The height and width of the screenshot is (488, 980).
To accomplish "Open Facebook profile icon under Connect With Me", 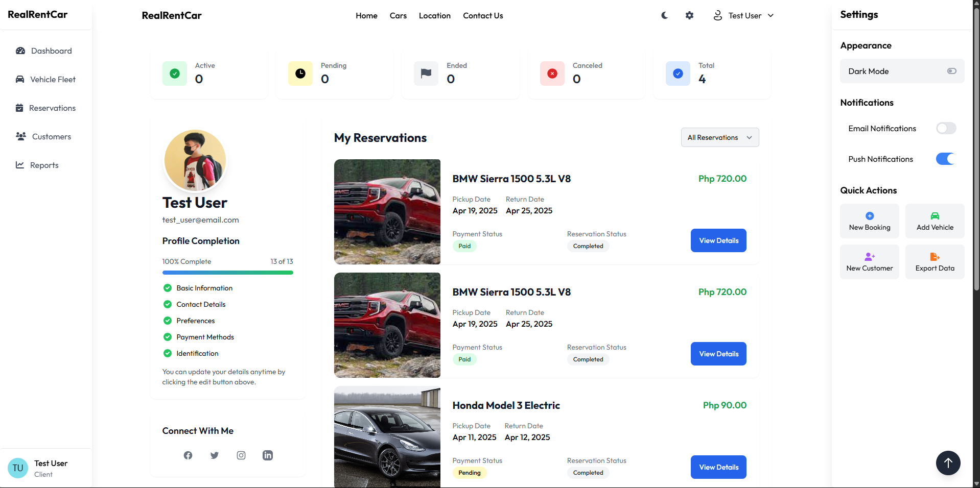I will tap(188, 455).
